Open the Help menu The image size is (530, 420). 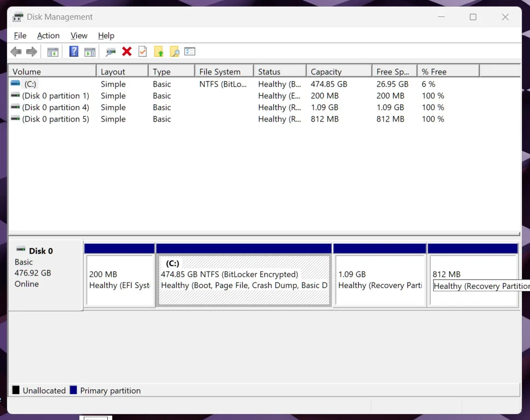[106, 36]
